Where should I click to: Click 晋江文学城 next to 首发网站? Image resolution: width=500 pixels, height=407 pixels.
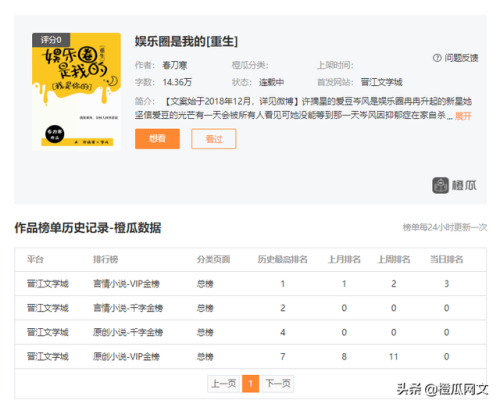click(382, 82)
